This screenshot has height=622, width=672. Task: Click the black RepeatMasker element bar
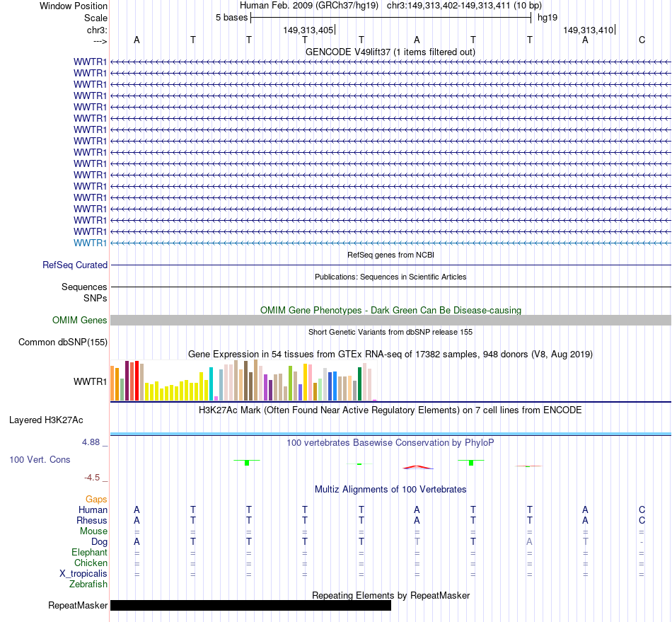coord(250,605)
